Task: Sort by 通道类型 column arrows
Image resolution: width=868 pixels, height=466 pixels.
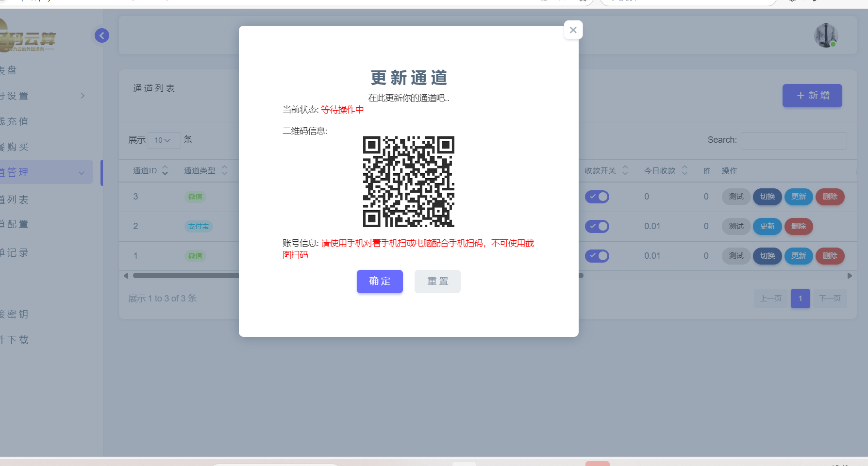Action: click(x=224, y=170)
